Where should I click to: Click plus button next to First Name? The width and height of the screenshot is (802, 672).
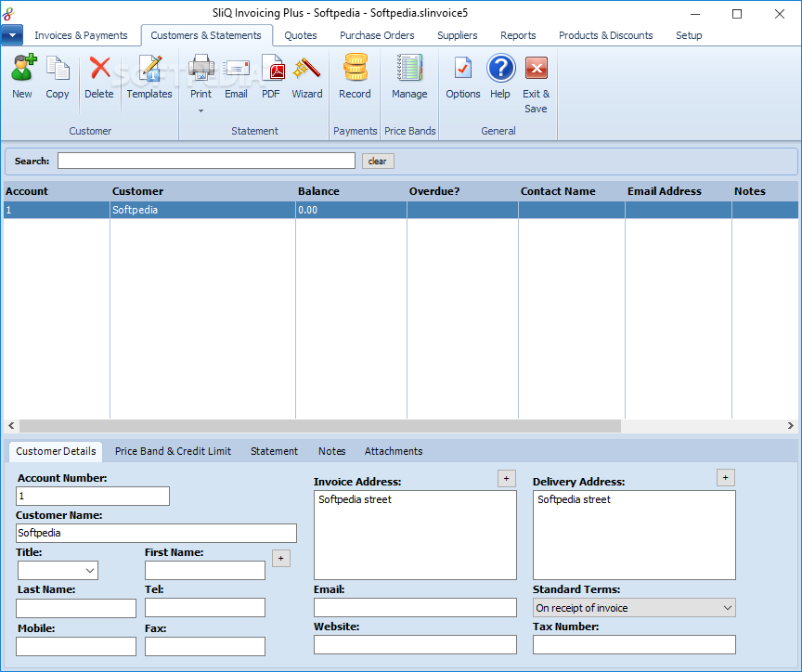click(x=281, y=558)
